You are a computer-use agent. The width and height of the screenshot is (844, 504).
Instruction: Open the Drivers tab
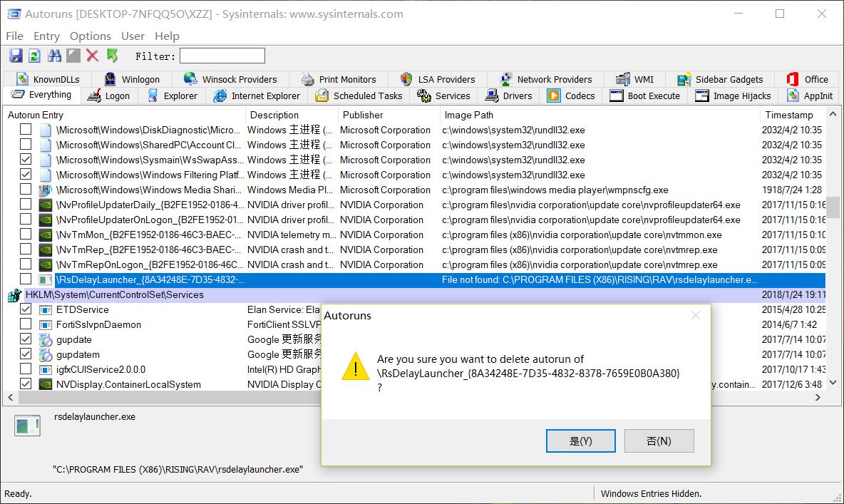point(509,96)
